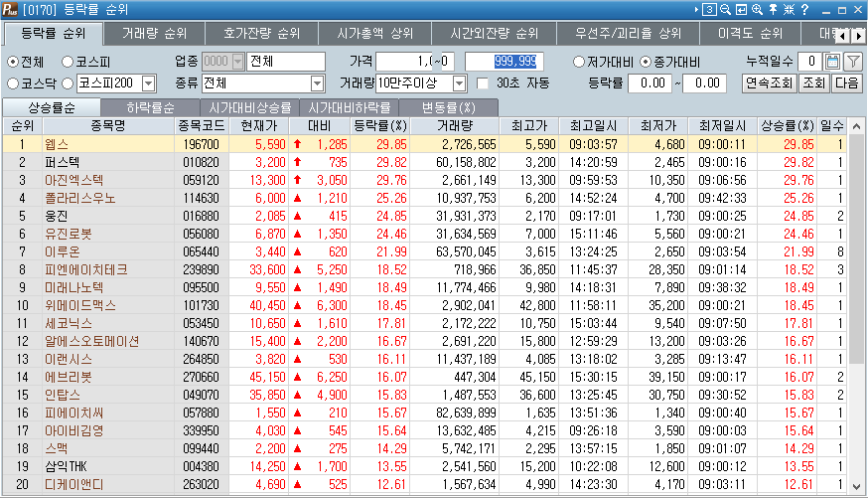Click the right tab scroll arrow
Viewport: 868px width, 498px height.
coord(858,36)
